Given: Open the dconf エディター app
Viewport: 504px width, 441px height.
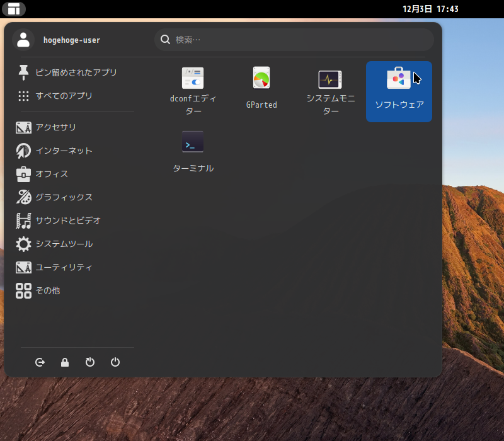Looking at the screenshot, I should click(x=193, y=90).
